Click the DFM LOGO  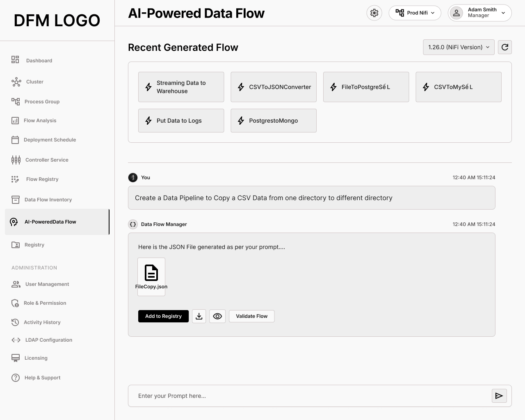(x=57, y=20)
